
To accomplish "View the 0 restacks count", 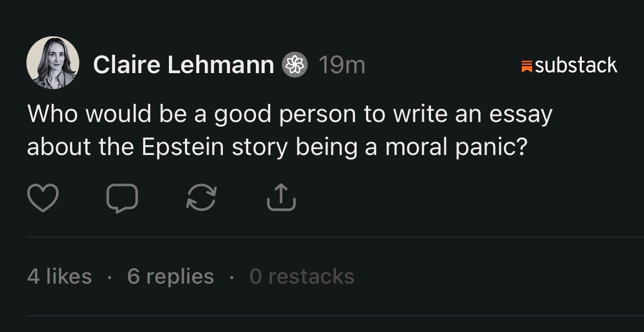I will (302, 276).
